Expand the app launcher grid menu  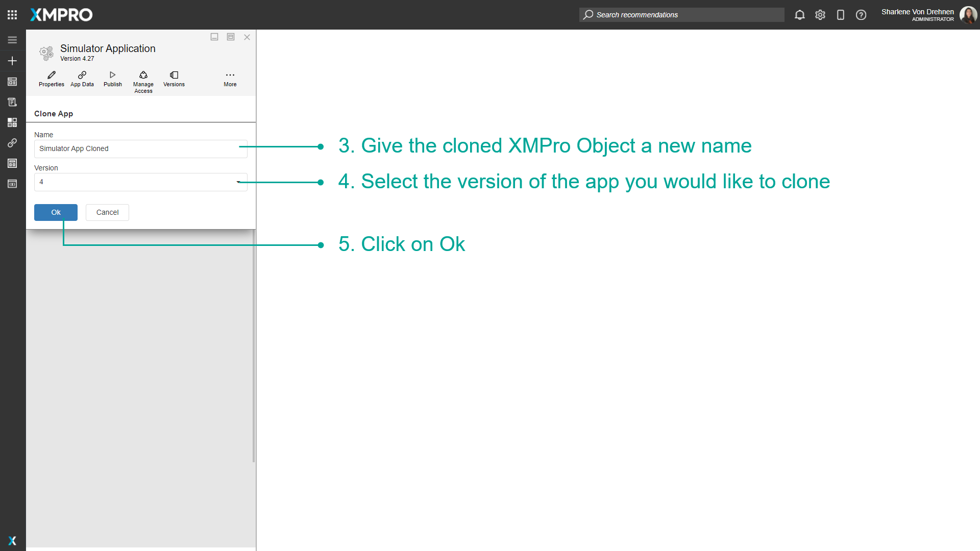tap(12, 15)
